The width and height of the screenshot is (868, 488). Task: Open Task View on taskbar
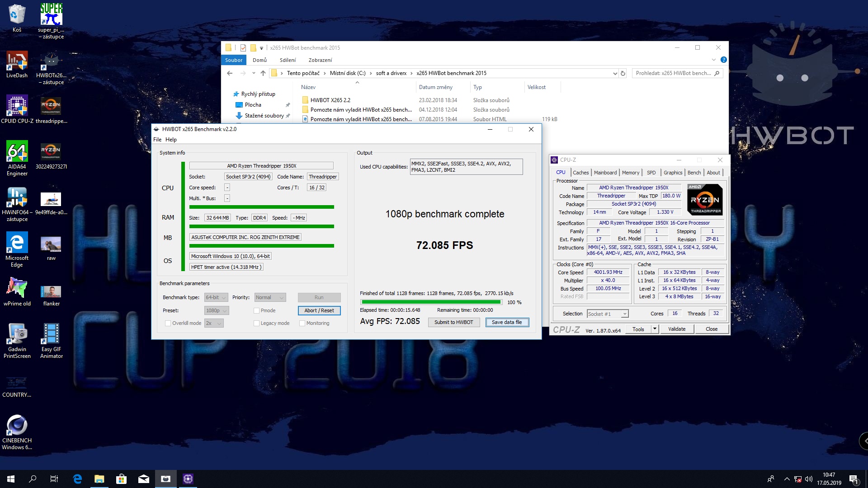point(54,479)
